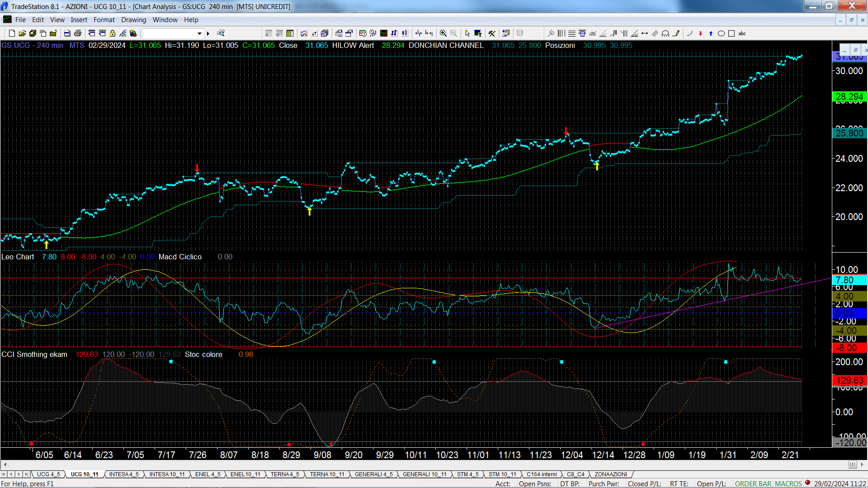Click the go arrow beside combo box
This screenshot has width=868, height=488.
pyautogui.click(x=208, y=33)
